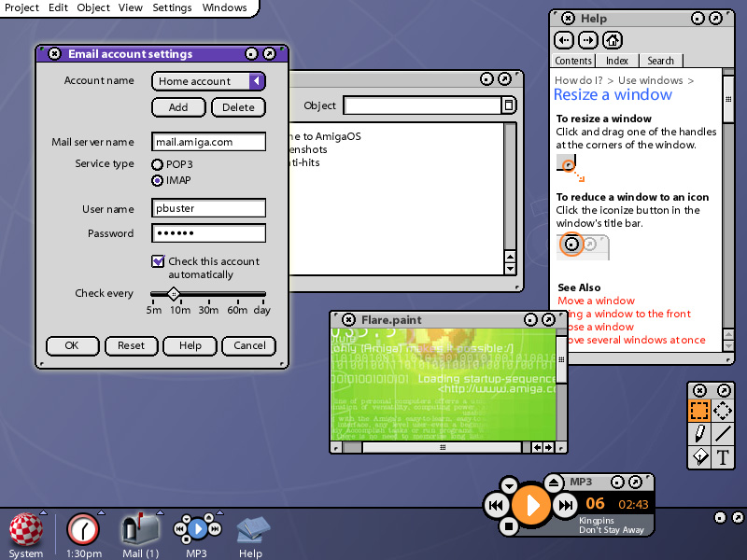Open the Settings menu

pos(172,7)
